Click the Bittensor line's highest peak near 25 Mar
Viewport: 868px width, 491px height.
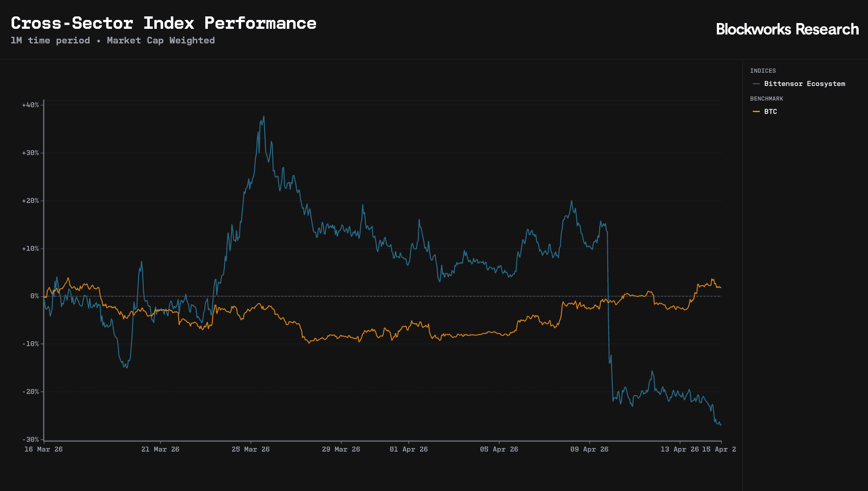click(x=264, y=117)
